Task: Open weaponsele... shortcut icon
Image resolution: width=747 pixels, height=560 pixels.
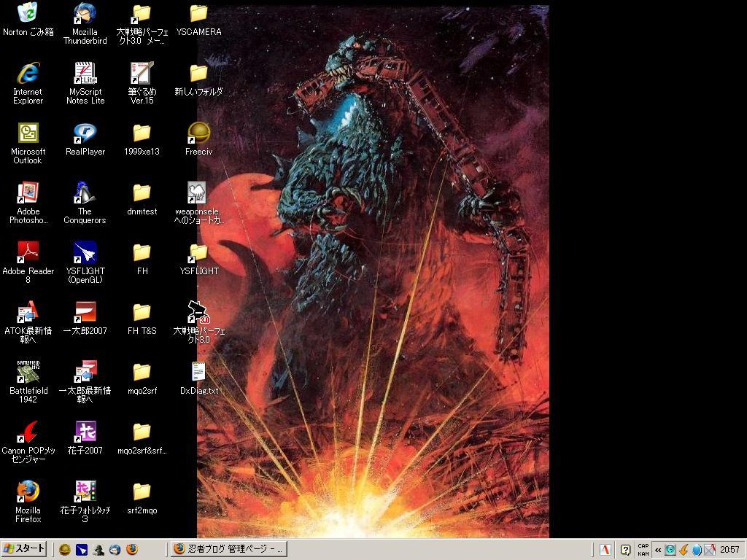Action: coord(198,203)
